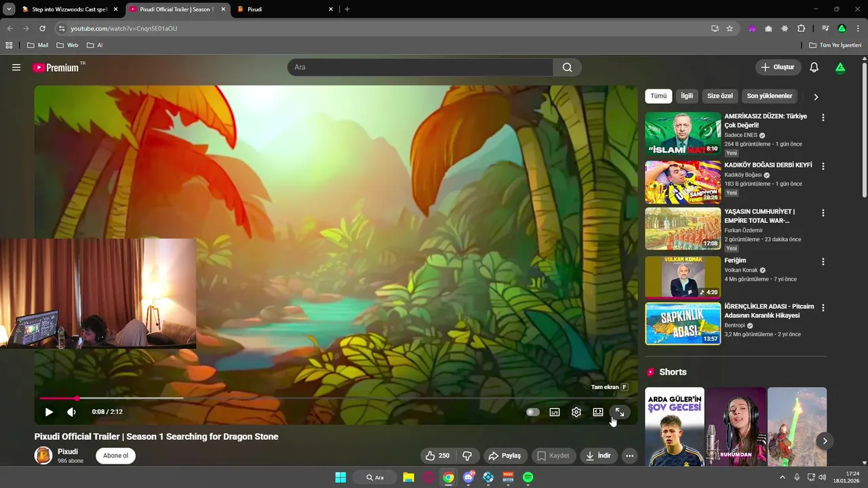Open options for Feriğim video
Viewport: 868px width, 488px height.
pyautogui.click(x=823, y=262)
